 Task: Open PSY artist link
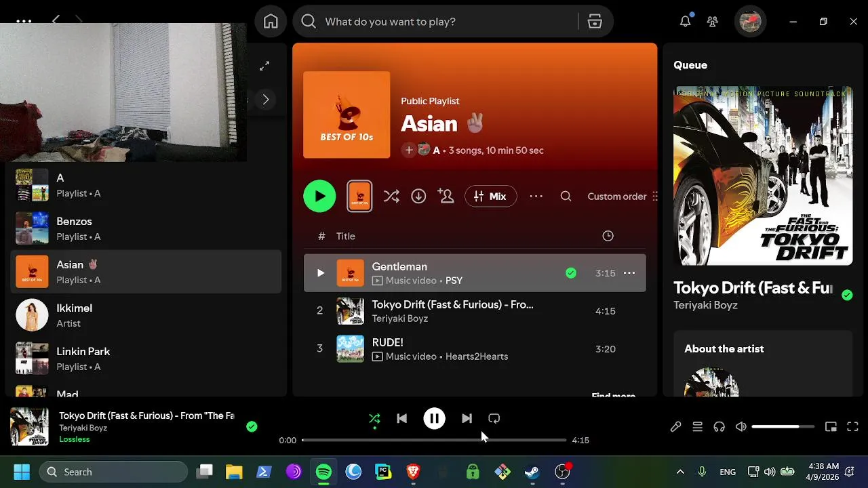tap(454, 281)
